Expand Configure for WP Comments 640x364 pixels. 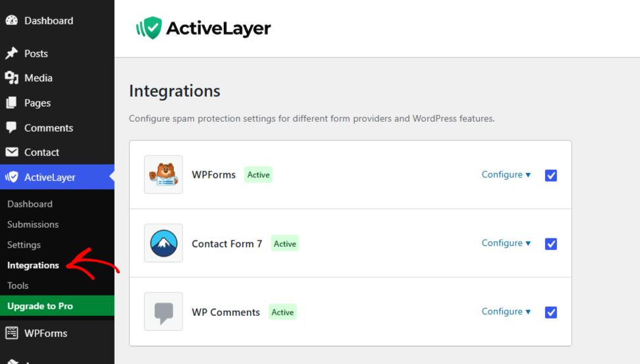pyautogui.click(x=506, y=312)
